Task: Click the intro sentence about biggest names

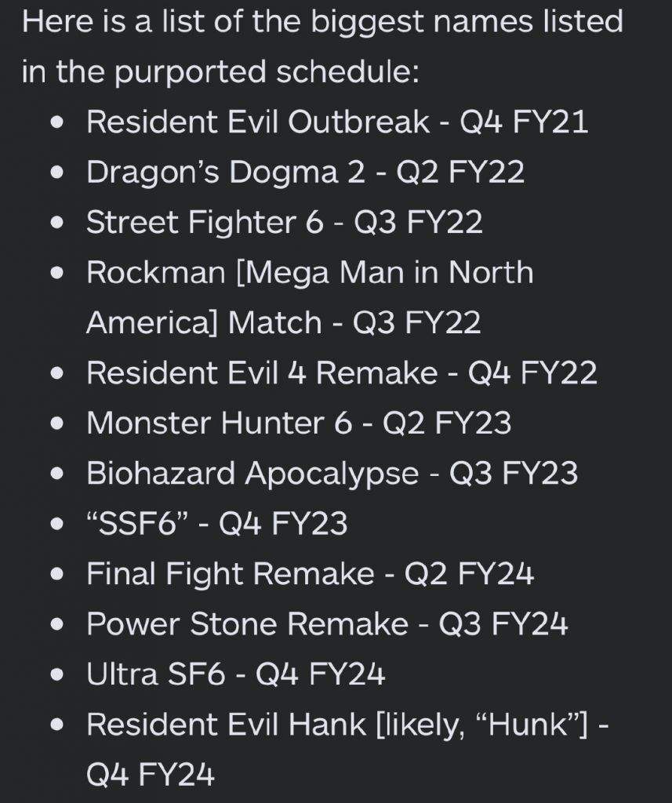Action: pyautogui.click(x=323, y=46)
